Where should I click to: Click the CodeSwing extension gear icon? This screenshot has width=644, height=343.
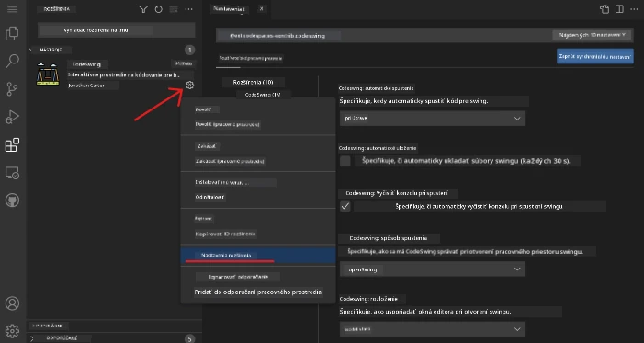[189, 86]
